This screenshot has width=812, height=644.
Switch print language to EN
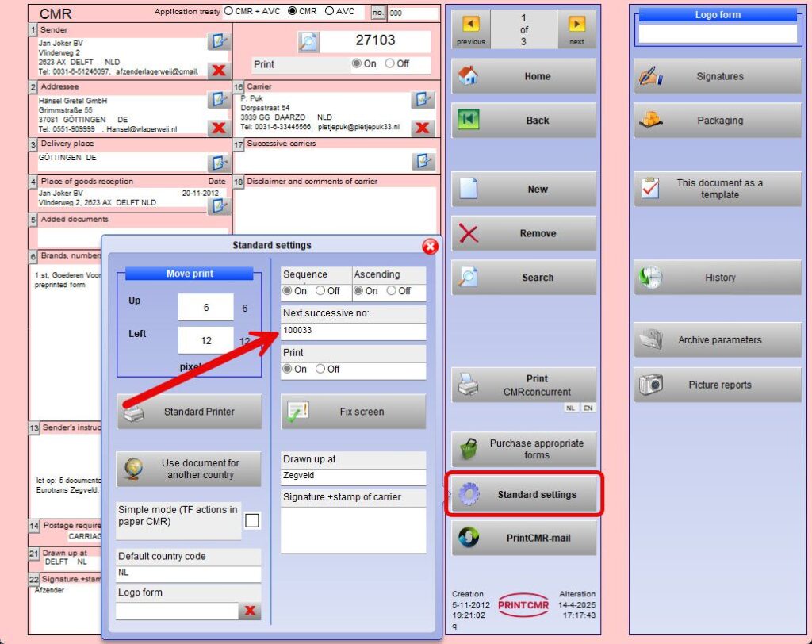(588, 408)
